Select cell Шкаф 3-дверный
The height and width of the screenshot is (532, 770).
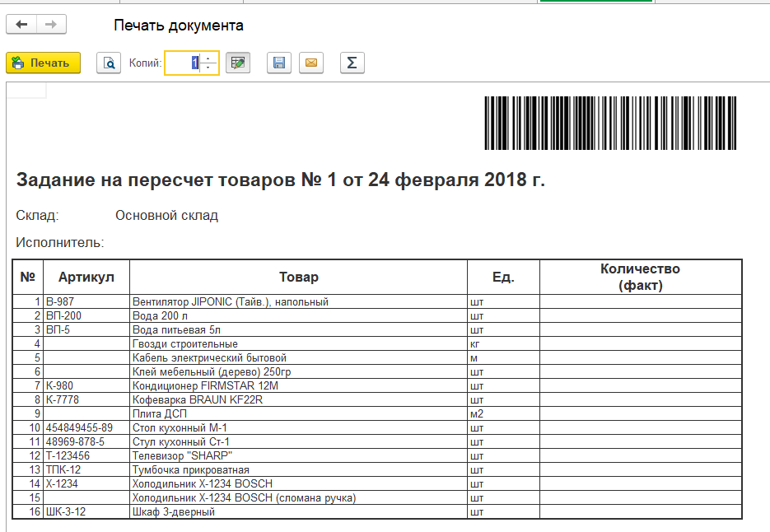coord(299,512)
